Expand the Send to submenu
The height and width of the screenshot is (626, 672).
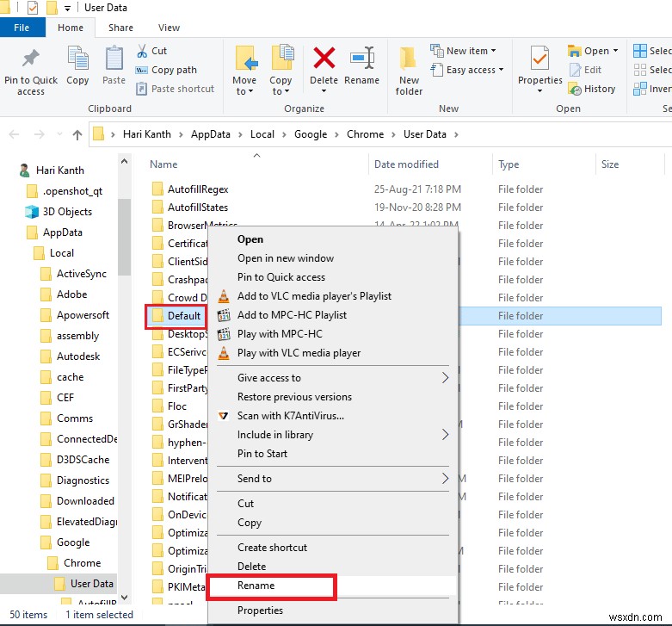click(446, 479)
